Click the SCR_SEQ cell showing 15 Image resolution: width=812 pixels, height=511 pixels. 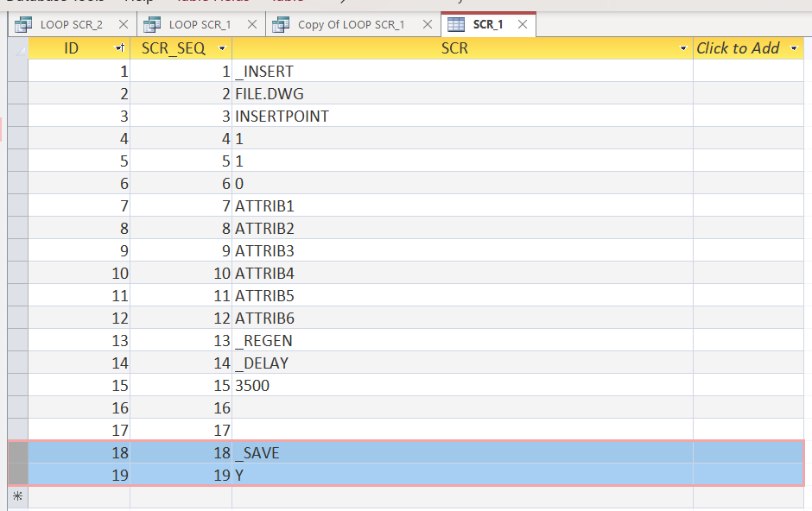click(181, 385)
